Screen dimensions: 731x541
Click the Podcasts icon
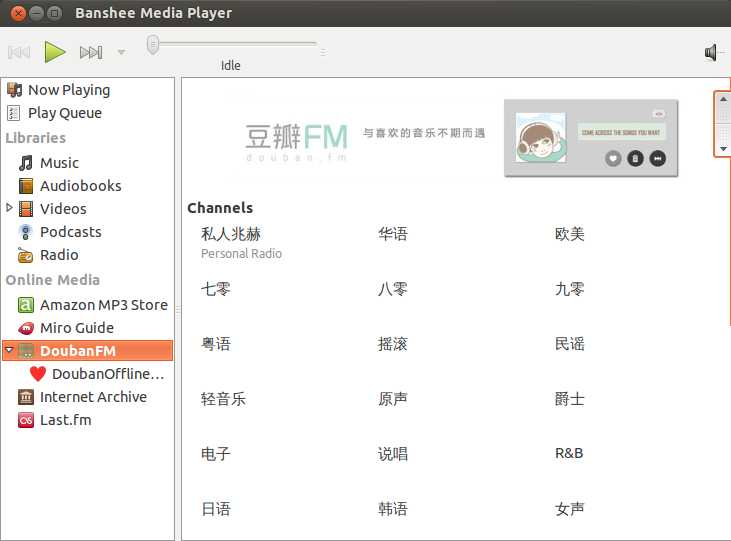coord(26,232)
